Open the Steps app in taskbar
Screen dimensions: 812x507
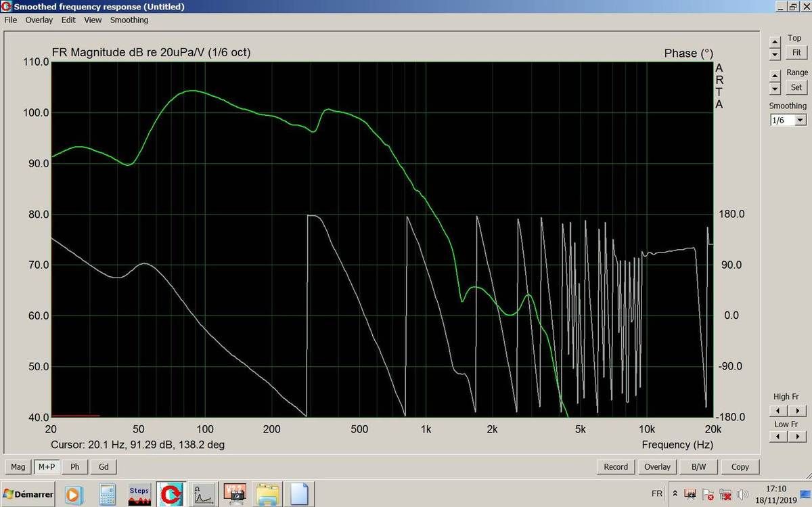click(x=139, y=494)
